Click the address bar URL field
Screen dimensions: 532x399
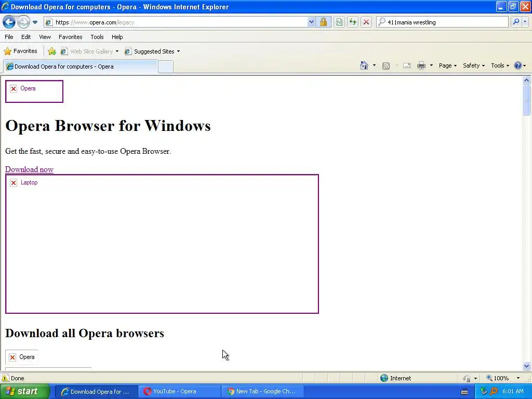pos(175,22)
